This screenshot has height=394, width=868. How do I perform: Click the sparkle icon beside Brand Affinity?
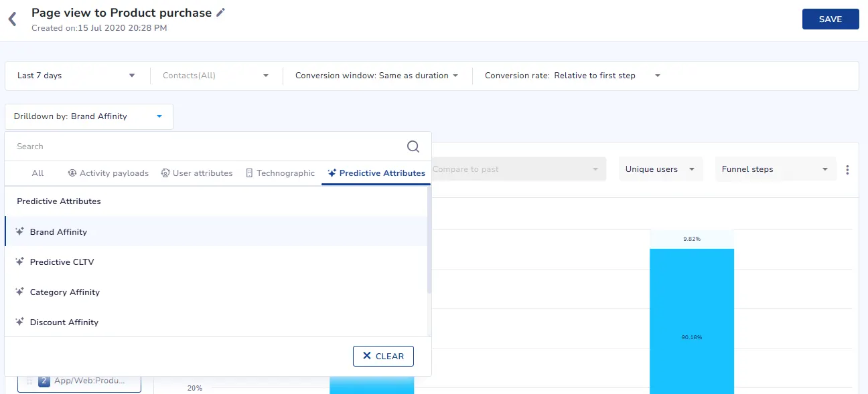(x=20, y=231)
